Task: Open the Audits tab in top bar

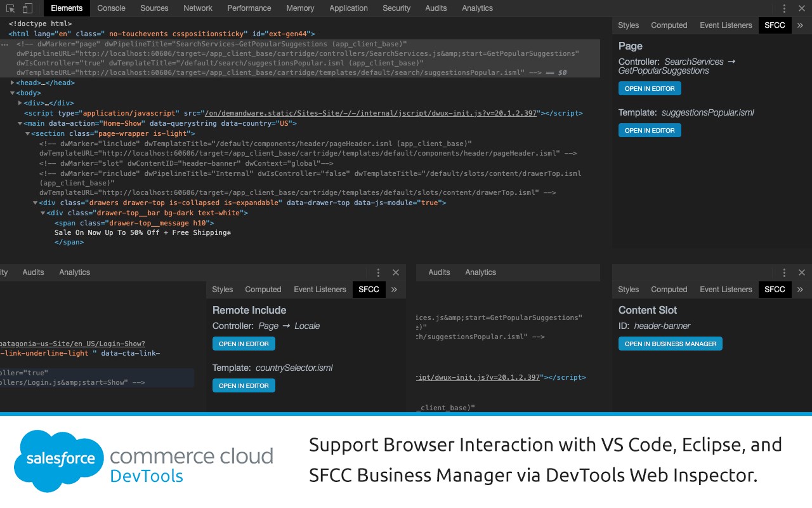Action: click(436, 8)
